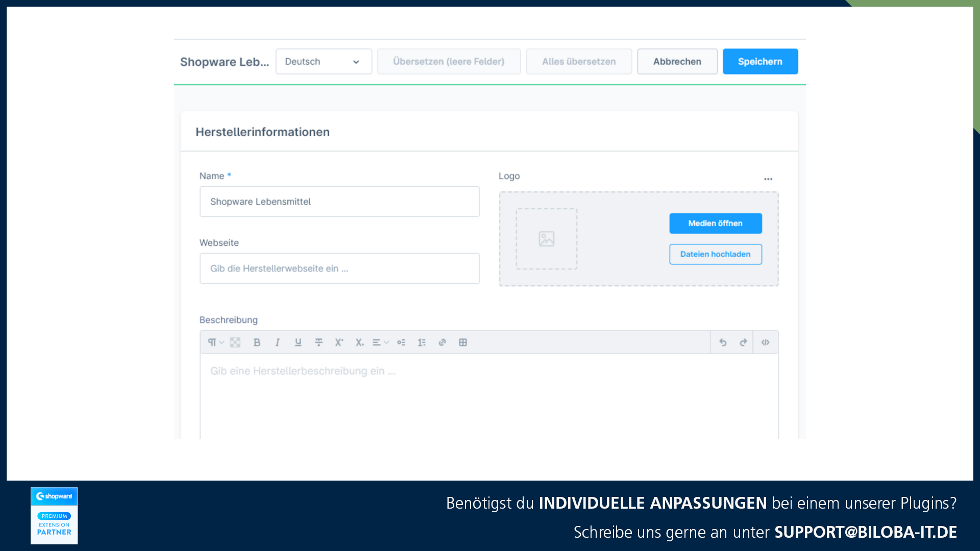Insert an unordered bullet list

pyautogui.click(x=401, y=342)
